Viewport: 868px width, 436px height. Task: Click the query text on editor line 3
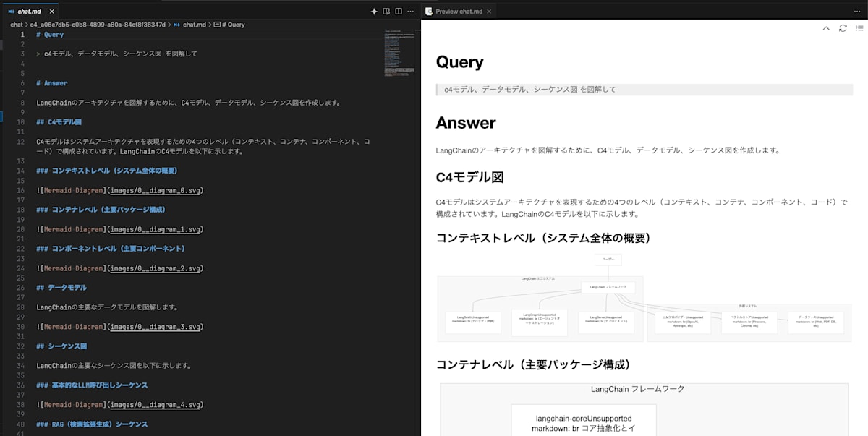pos(121,54)
